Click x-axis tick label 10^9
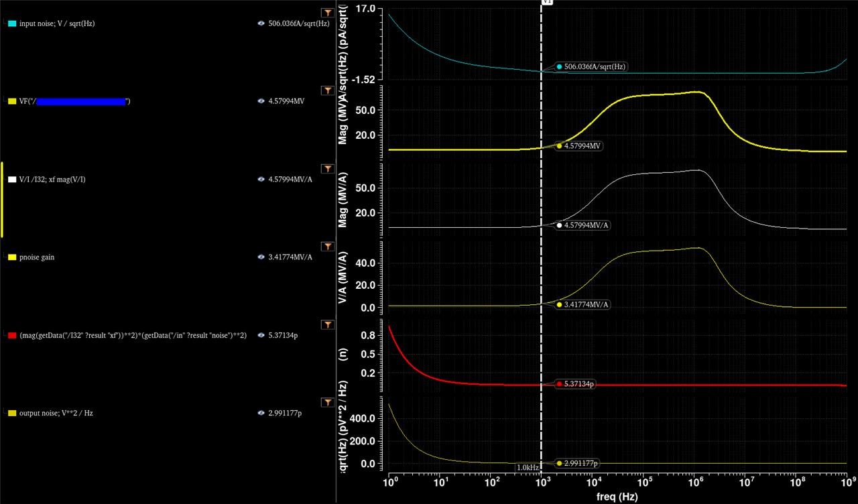 pyautogui.click(x=848, y=481)
